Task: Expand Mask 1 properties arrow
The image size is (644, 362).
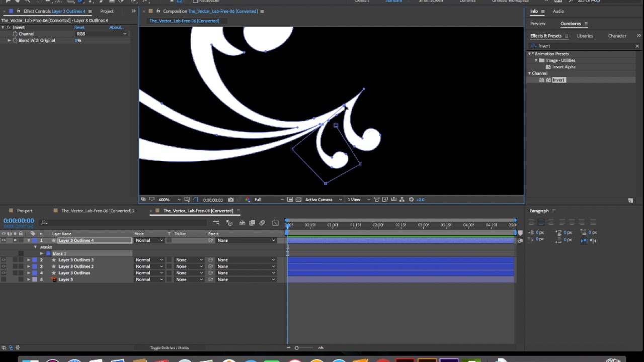Action: (x=41, y=254)
